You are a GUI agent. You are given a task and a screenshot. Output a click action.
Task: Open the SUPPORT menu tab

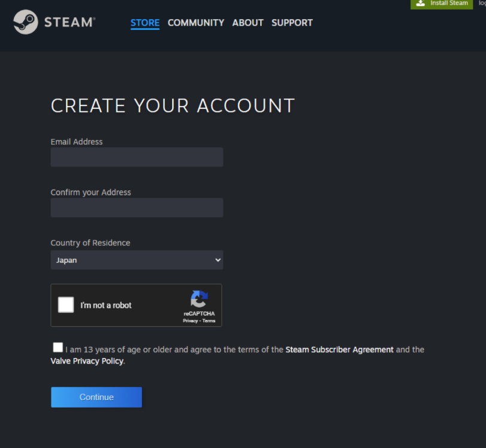292,23
